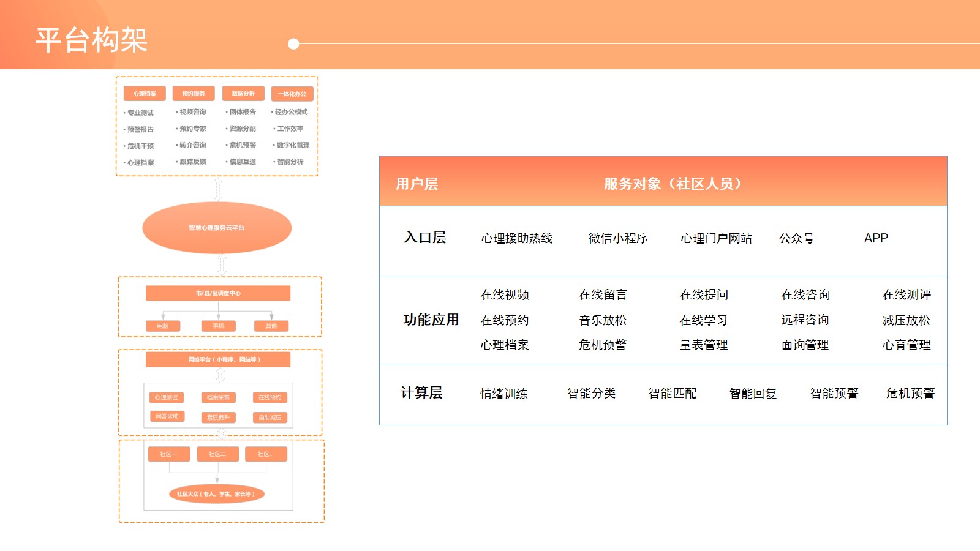Click the '预约专家' bullet item
Viewport: 980px width, 551px height.
tap(192, 129)
